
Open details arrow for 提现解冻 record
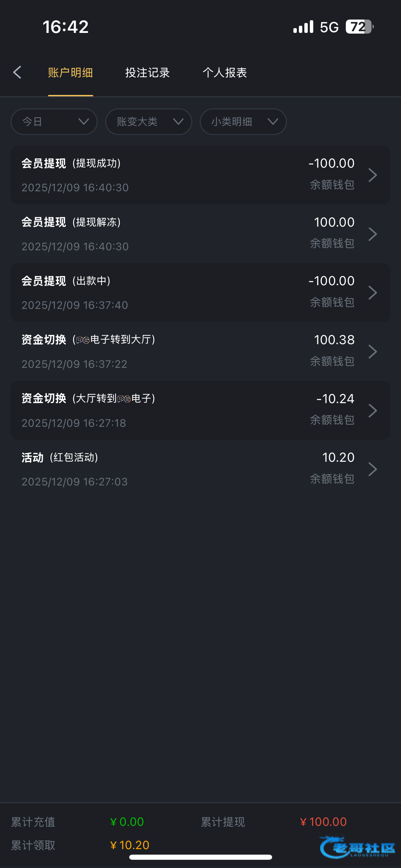pyautogui.click(x=373, y=234)
